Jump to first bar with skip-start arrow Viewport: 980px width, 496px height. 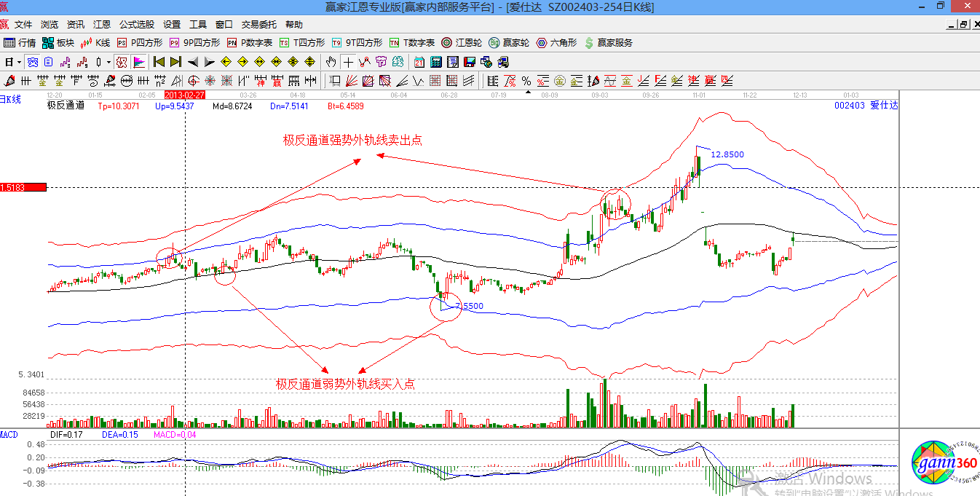(x=158, y=62)
